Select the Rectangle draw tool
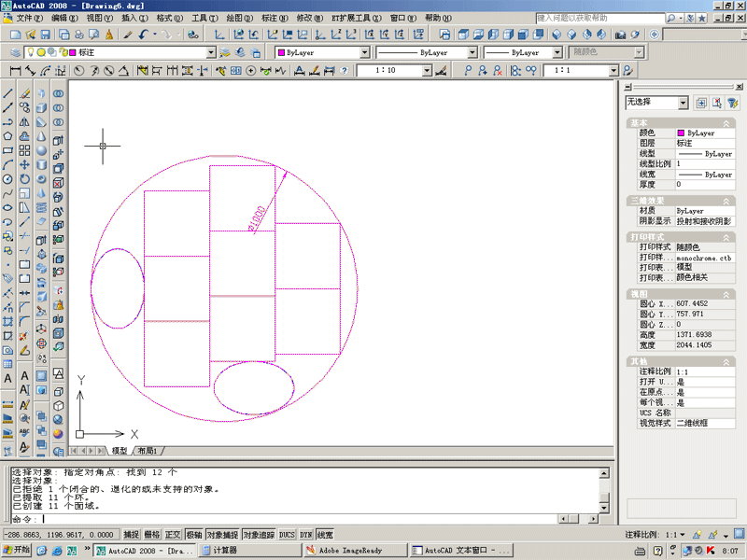Viewport: 747px width, 560px height. 7,150
